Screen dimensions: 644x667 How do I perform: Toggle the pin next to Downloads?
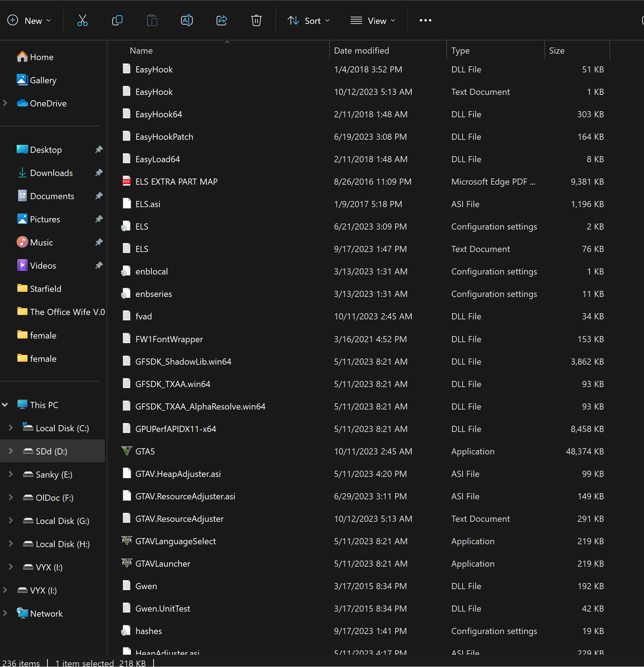click(99, 173)
